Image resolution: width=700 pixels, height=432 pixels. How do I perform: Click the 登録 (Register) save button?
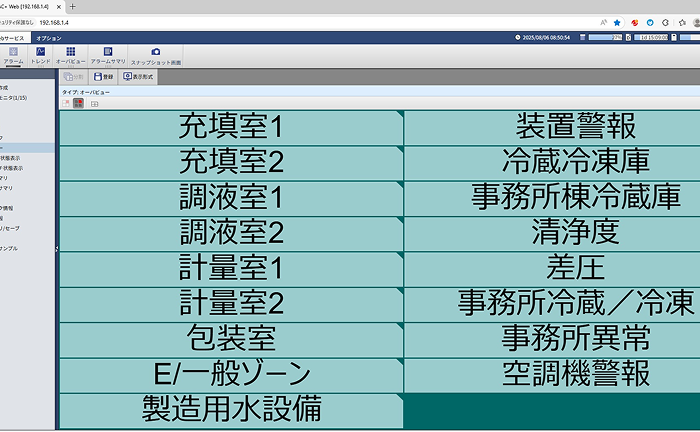point(103,76)
